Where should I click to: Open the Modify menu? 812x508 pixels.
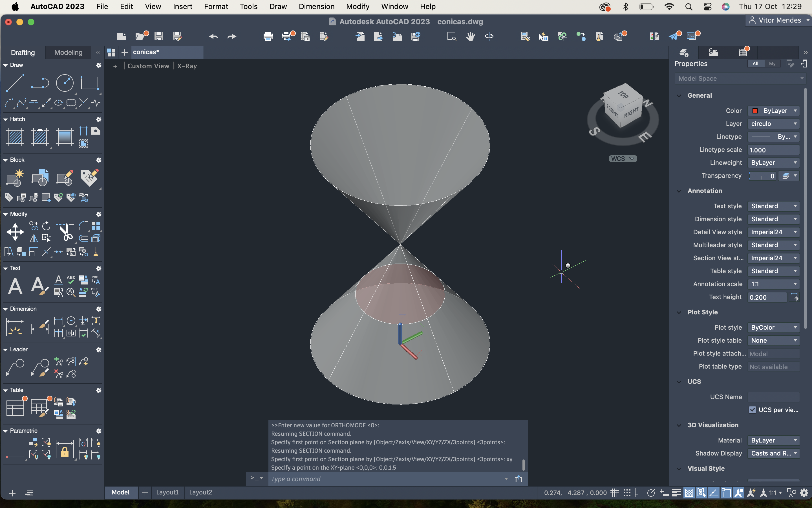point(358,6)
